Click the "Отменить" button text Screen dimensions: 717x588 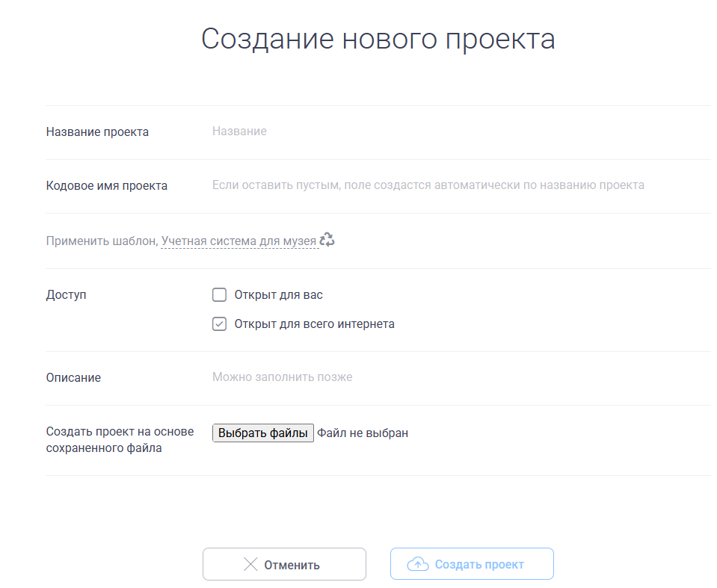pos(292,565)
